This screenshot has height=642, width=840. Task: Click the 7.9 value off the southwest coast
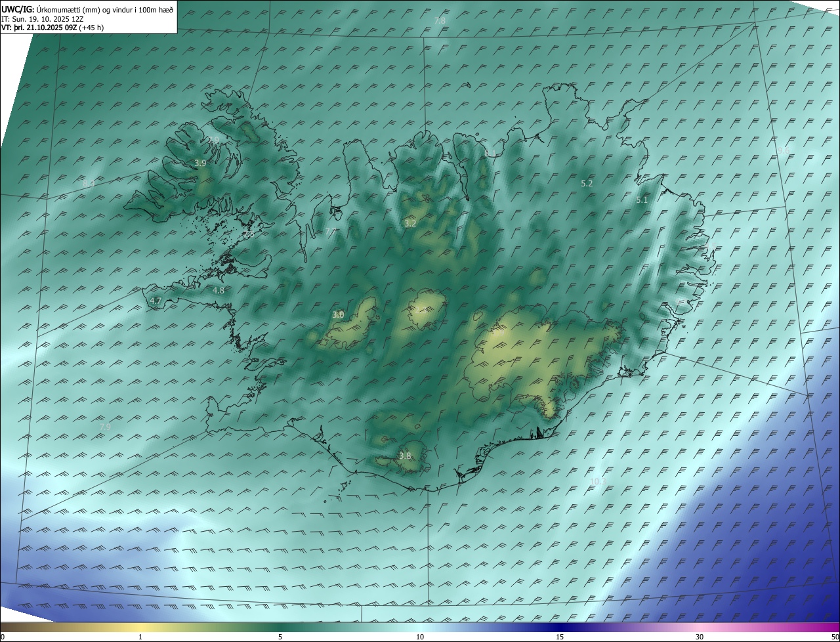click(105, 427)
